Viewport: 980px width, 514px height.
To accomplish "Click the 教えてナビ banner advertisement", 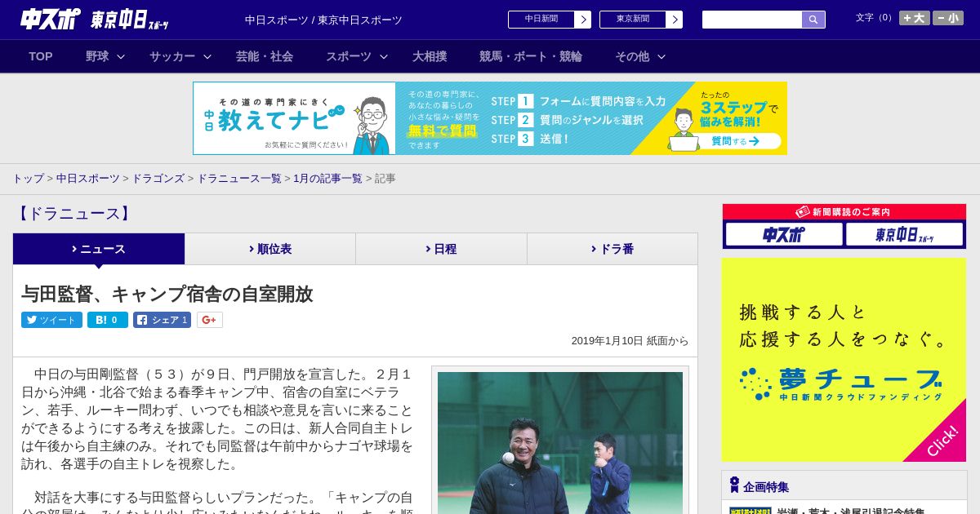I will [x=490, y=118].
